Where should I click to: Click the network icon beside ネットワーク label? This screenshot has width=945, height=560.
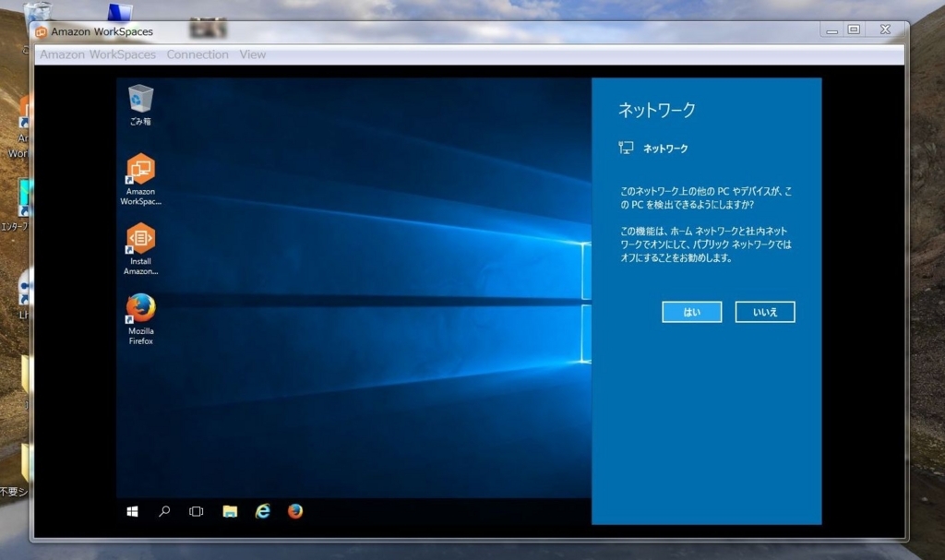click(x=626, y=148)
